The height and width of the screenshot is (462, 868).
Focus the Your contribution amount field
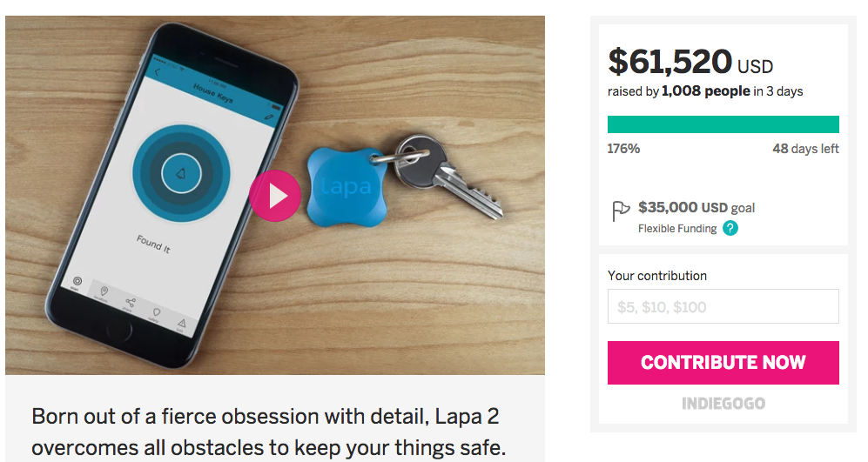coord(723,306)
